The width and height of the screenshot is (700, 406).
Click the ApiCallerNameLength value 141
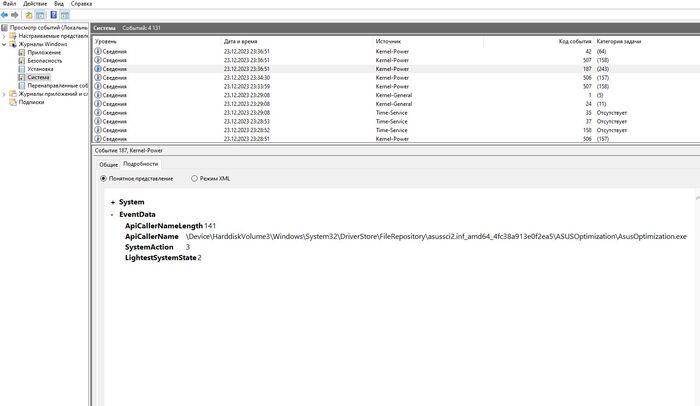coord(210,226)
